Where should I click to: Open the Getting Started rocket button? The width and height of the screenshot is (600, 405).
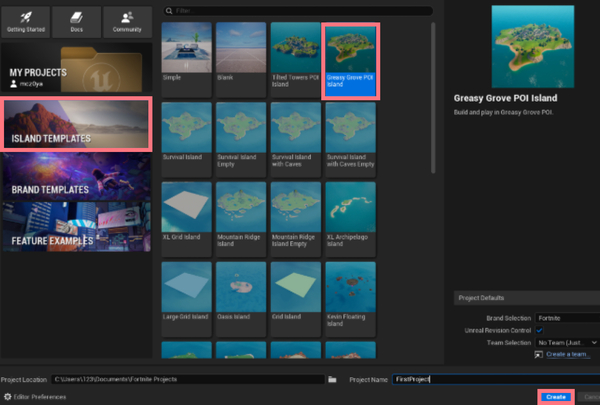pos(26,22)
